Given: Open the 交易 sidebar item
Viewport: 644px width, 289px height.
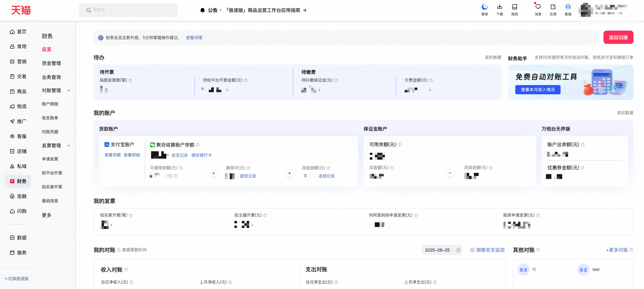Looking at the screenshot, I should tap(18, 76).
